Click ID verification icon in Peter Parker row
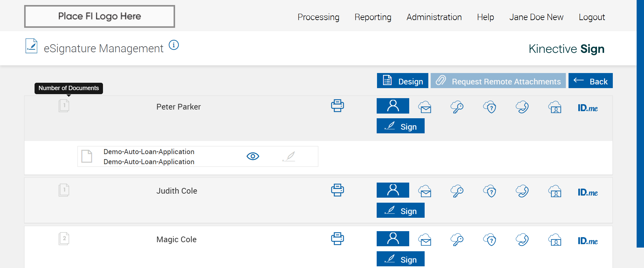 [x=555, y=107]
